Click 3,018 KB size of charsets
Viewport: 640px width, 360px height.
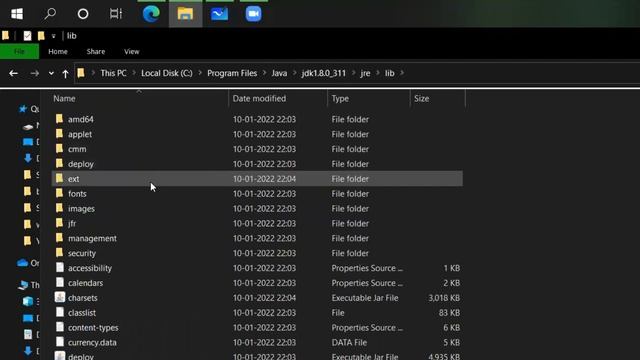click(444, 298)
